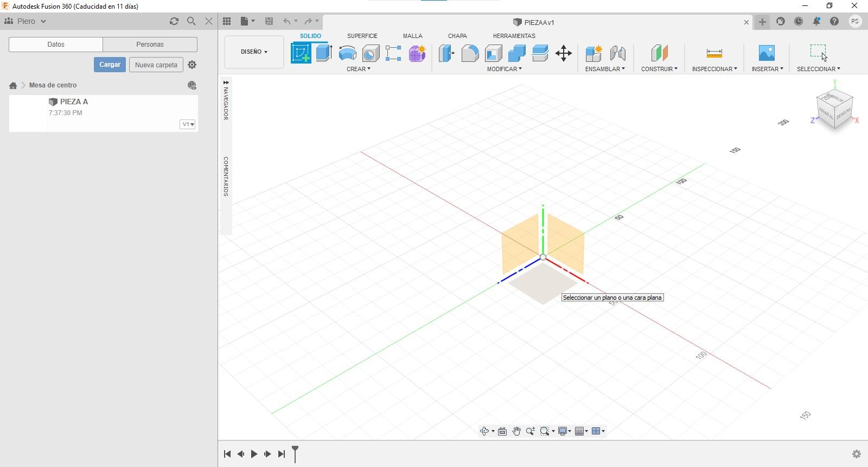Image resolution: width=868 pixels, height=467 pixels.
Task: Select the Insert image icon
Action: (767, 53)
